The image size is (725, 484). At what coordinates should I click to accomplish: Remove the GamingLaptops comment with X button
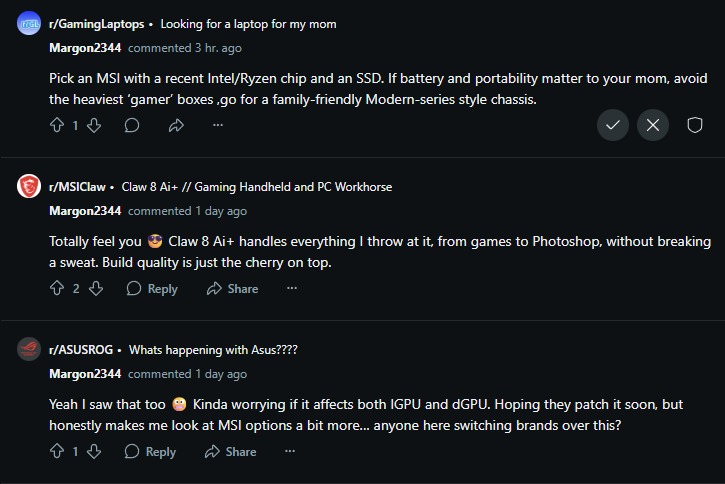click(x=653, y=125)
